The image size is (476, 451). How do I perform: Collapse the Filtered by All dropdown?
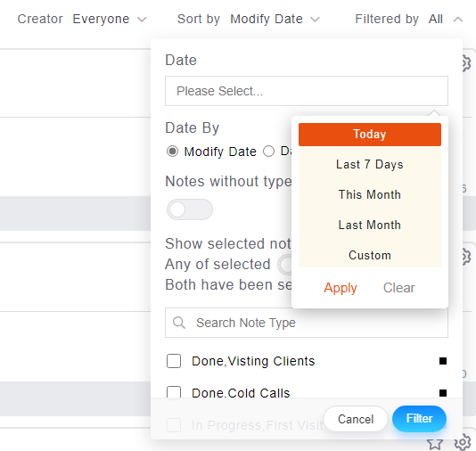tap(409, 19)
